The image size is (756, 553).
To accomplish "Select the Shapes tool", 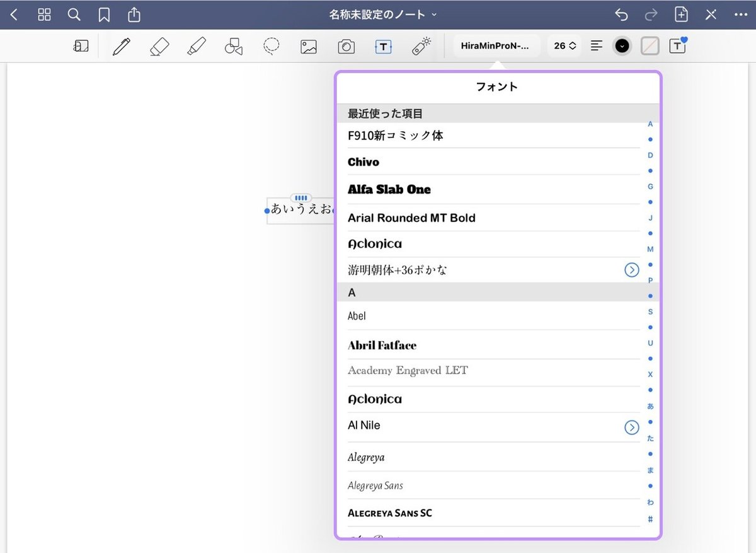I will coord(234,46).
